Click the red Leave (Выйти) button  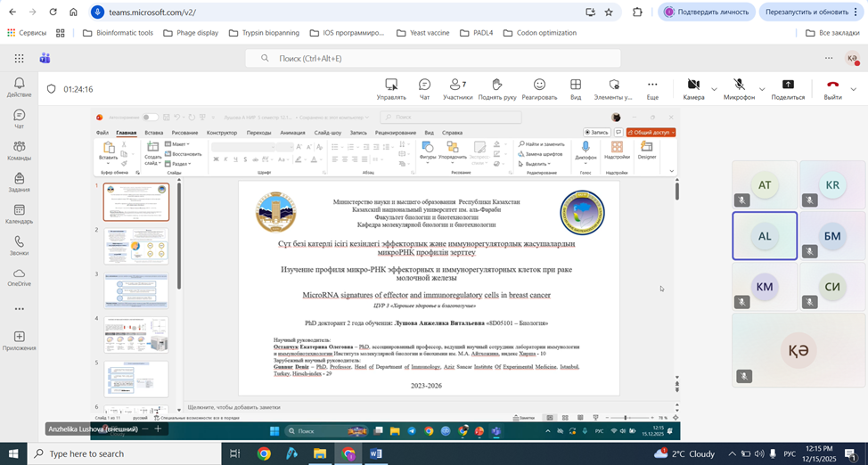coord(832,88)
